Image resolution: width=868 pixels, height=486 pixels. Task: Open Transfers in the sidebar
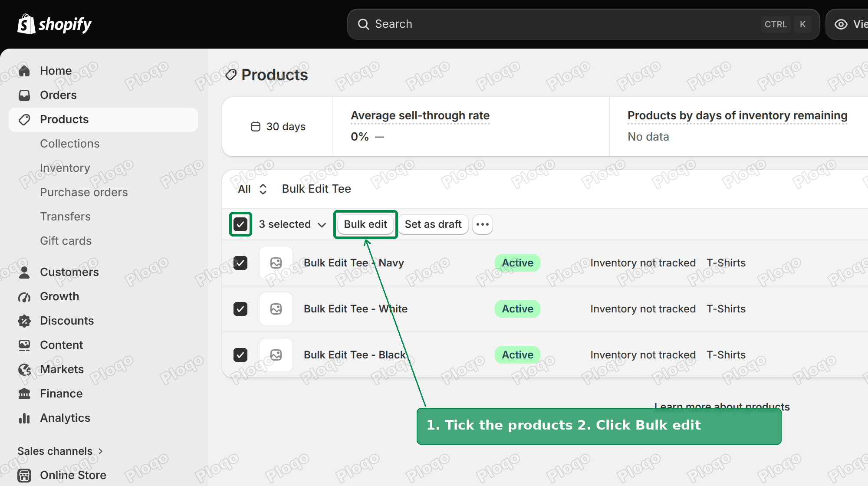[65, 217]
